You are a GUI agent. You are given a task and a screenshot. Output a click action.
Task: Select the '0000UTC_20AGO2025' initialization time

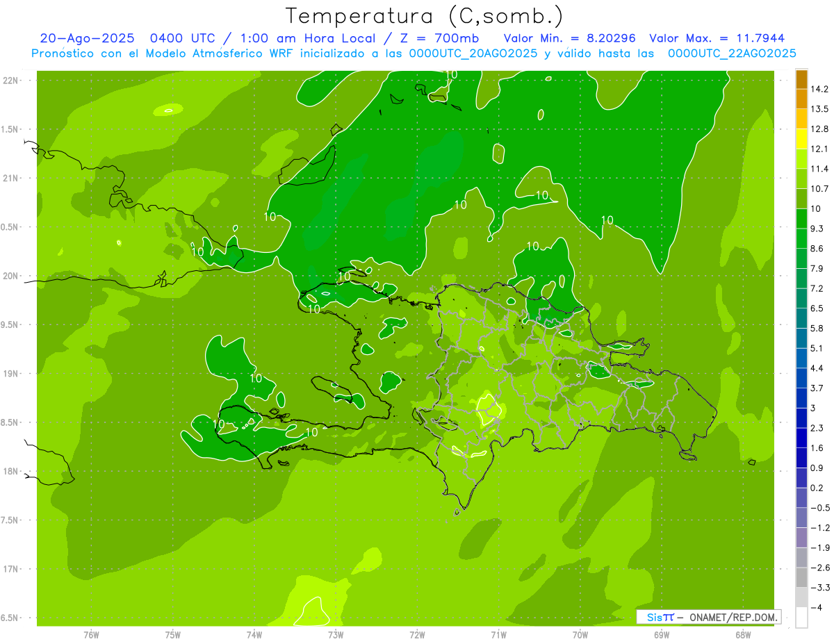click(x=472, y=53)
